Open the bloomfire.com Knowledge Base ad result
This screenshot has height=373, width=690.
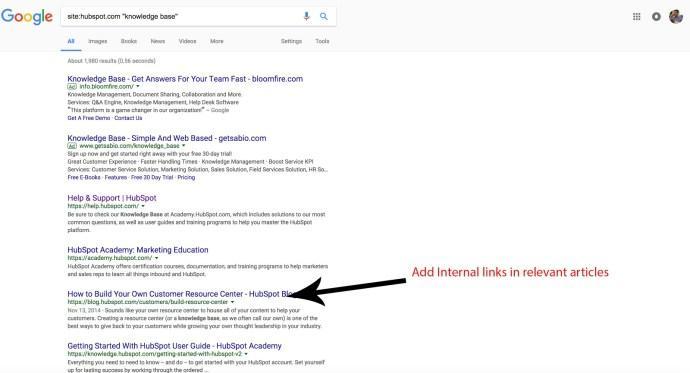185,79
